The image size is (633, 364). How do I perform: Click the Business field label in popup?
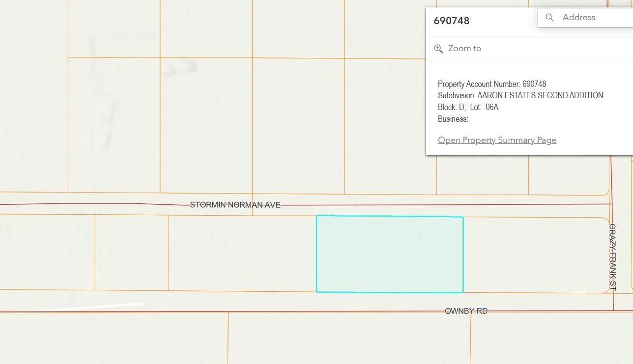[453, 119]
